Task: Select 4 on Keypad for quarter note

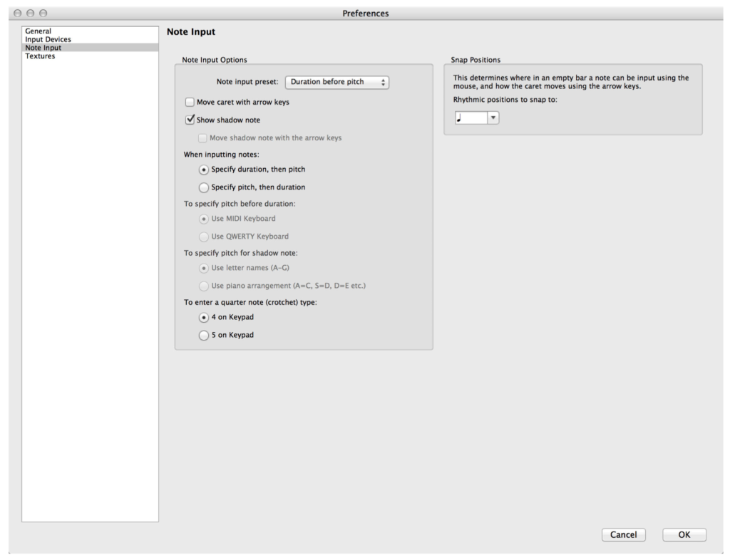Action: tap(204, 317)
